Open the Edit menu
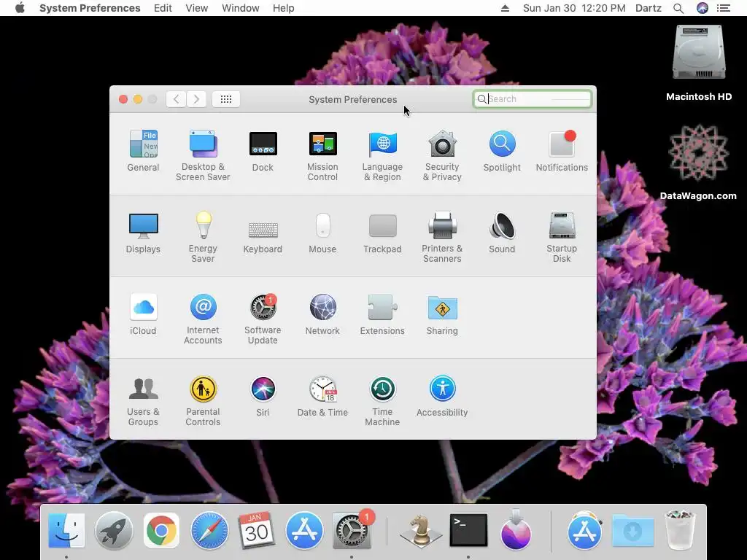The height and width of the screenshot is (560, 747). pyautogui.click(x=163, y=8)
